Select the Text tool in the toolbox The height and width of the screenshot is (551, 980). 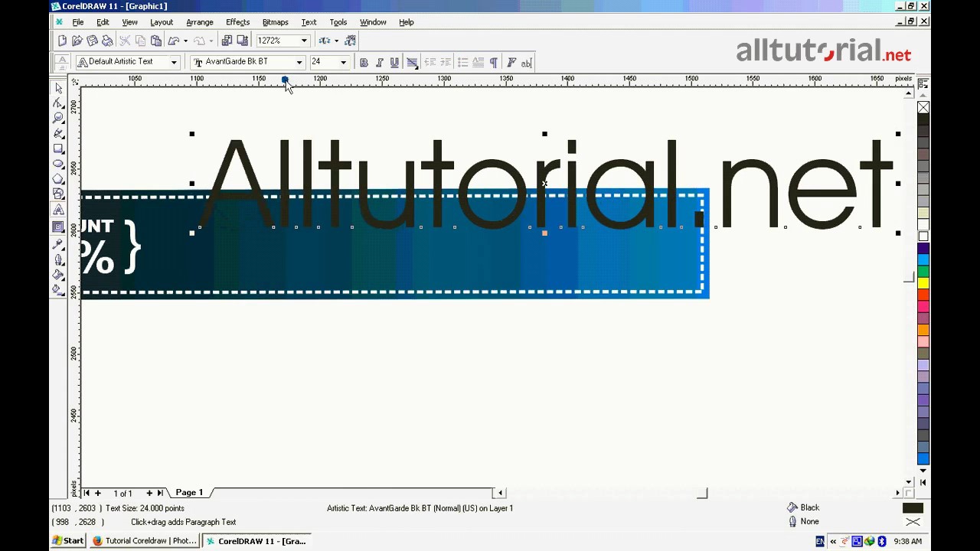pos(58,210)
